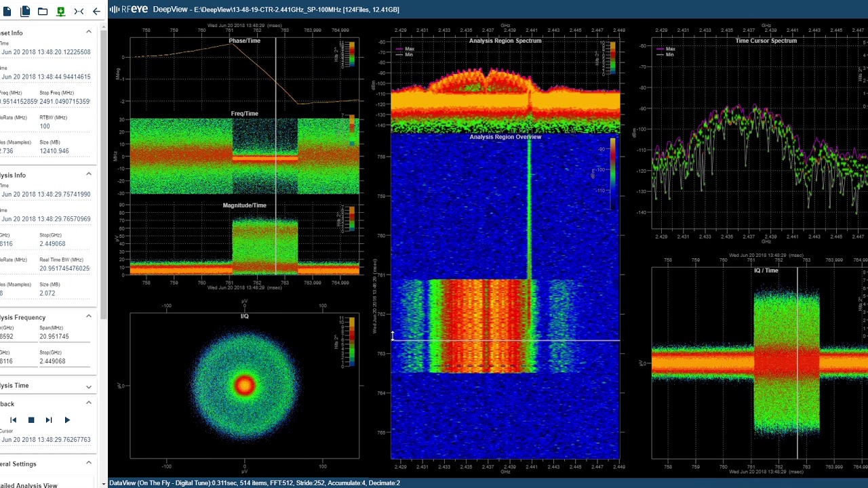The width and height of the screenshot is (868, 488).
Task: Click the collapse arrows icon in the toolbar
Action: click(x=79, y=11)
